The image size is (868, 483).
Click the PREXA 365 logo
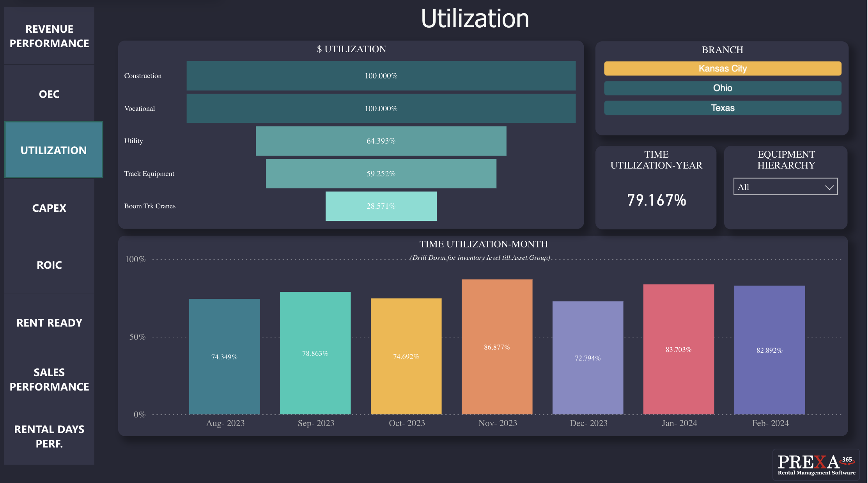pyautogui.click(x=816, y=464)
